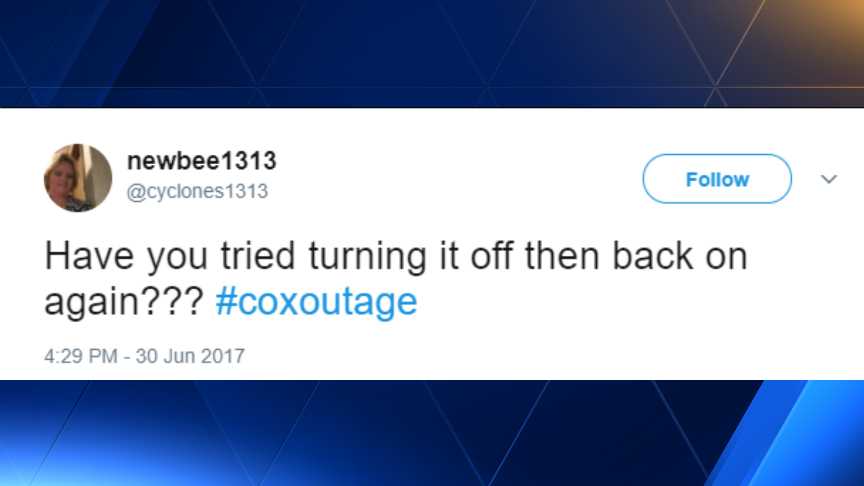Screen dimensions: 864x486
Task: Click the bold name newbee1313
Action: (202, 161)
